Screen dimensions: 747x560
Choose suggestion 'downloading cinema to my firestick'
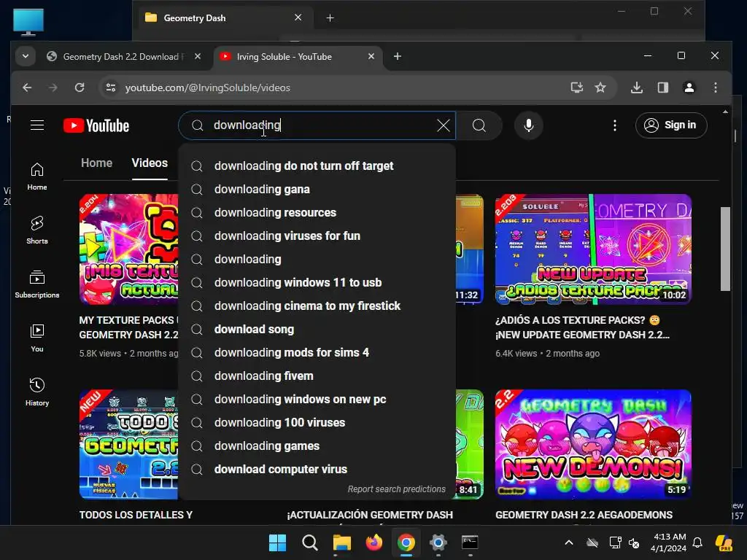(x=317, y=306)
